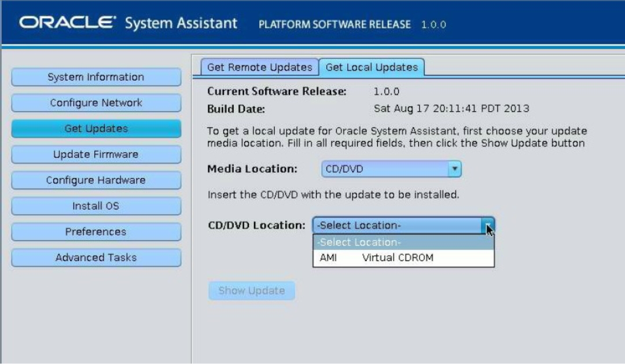Image resolution: width=625 pixels, height=364 pixels.
Task: Select the Get Updates sidebar button
Action: (x=96, y=128)
